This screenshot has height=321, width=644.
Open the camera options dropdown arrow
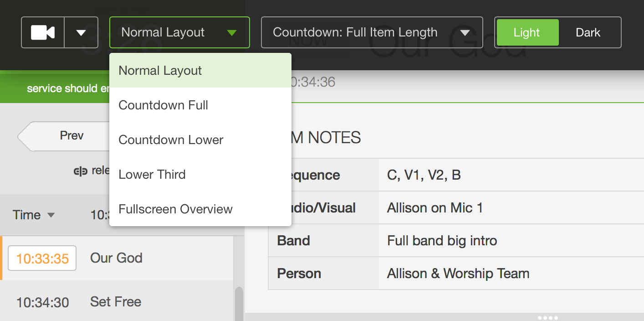point(81,32)
